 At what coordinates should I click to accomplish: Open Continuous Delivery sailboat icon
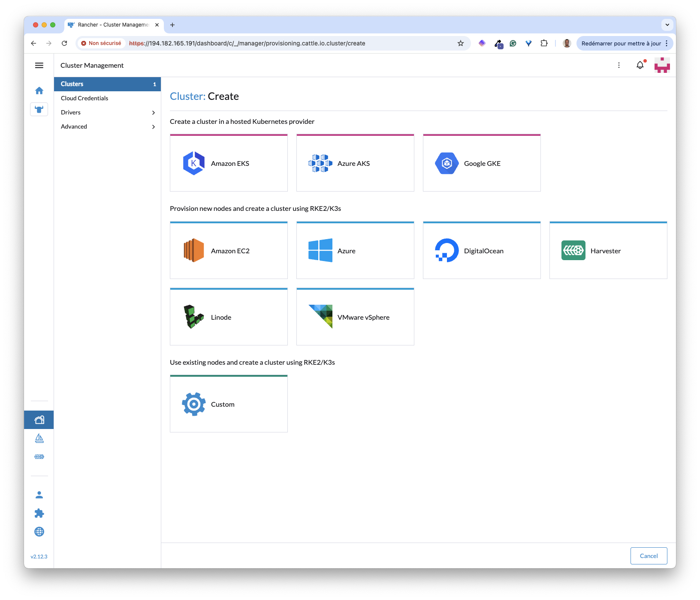[39, 438]
